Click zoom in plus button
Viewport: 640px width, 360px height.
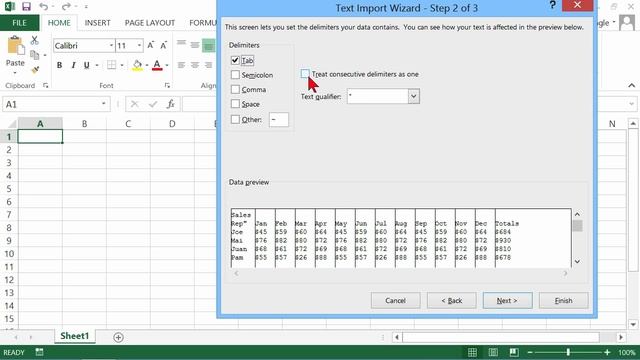(607, 352)
